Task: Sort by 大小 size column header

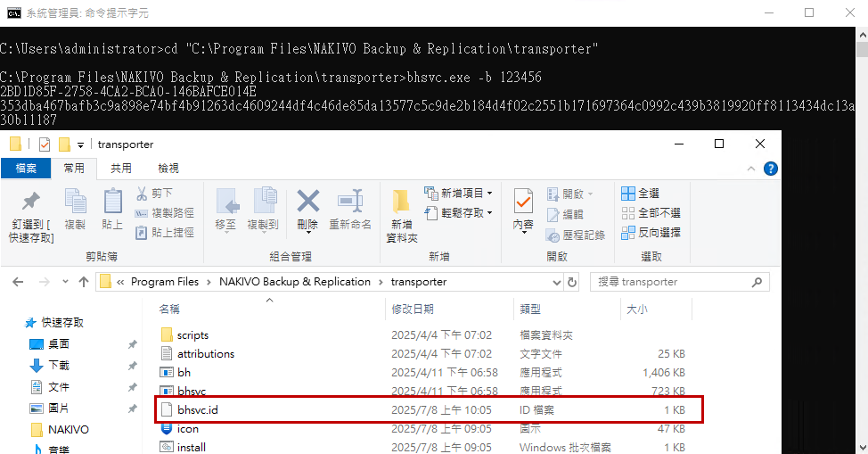Action: pos(656,310)
